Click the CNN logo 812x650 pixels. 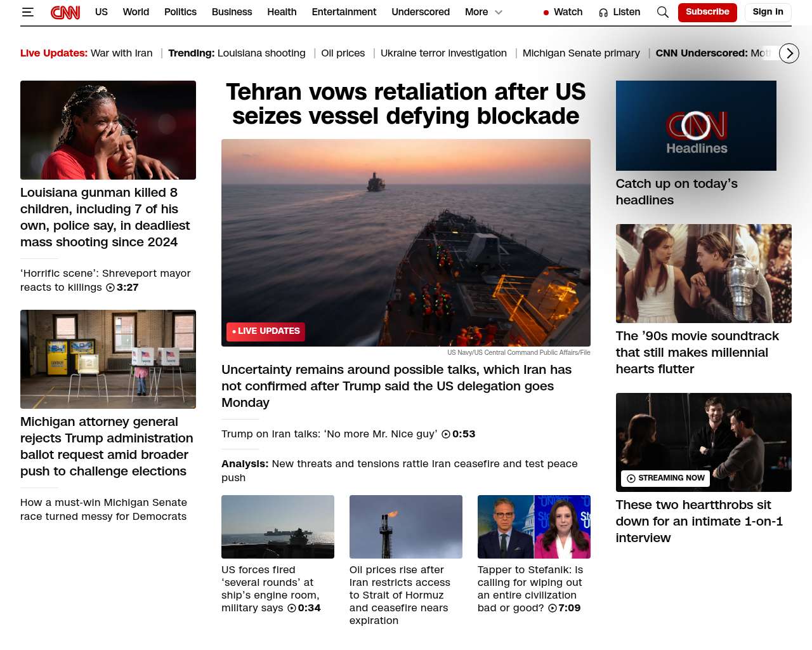[65, 12]
